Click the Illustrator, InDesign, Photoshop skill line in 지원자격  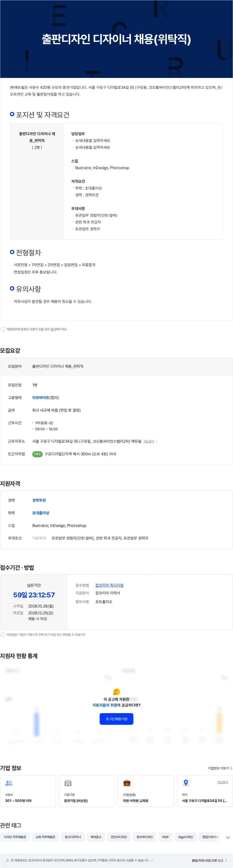click(59, 526)
